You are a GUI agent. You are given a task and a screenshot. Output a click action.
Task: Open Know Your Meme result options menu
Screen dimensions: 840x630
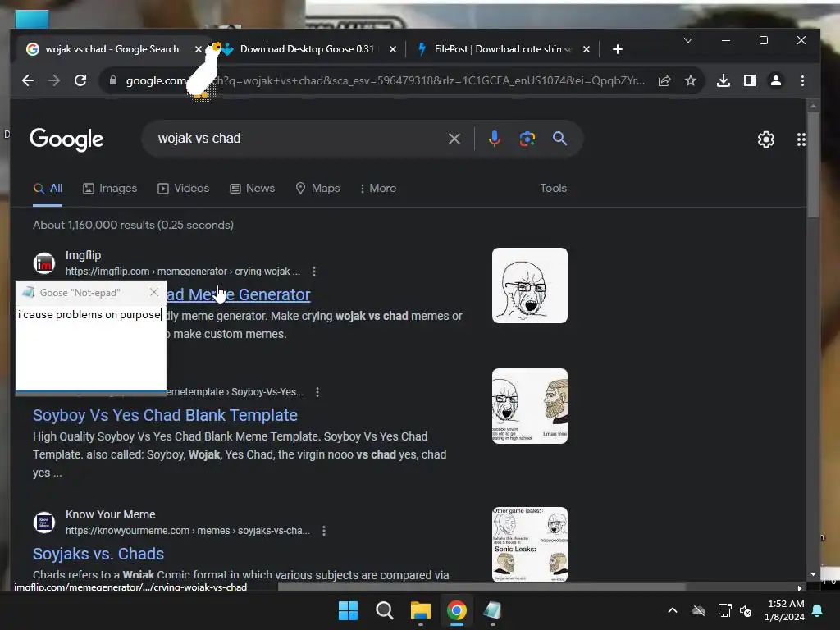(x=323, y=531)
